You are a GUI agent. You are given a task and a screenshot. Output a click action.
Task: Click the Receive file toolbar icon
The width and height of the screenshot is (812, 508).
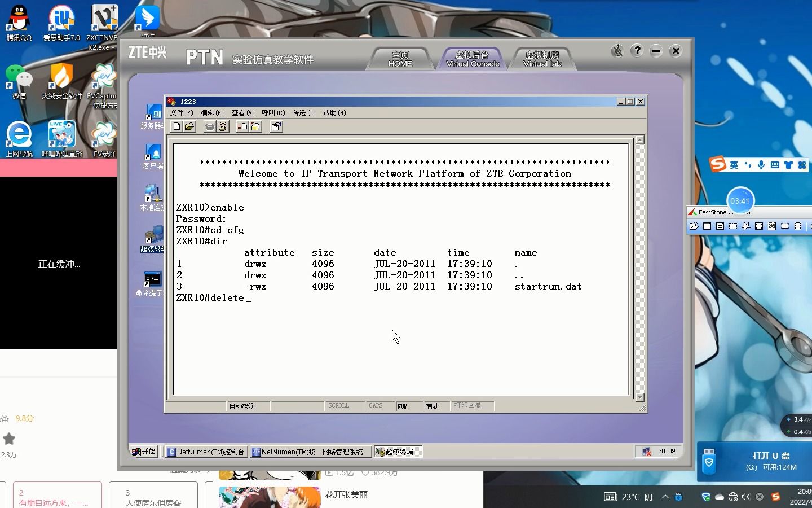(x=255, y=126)
